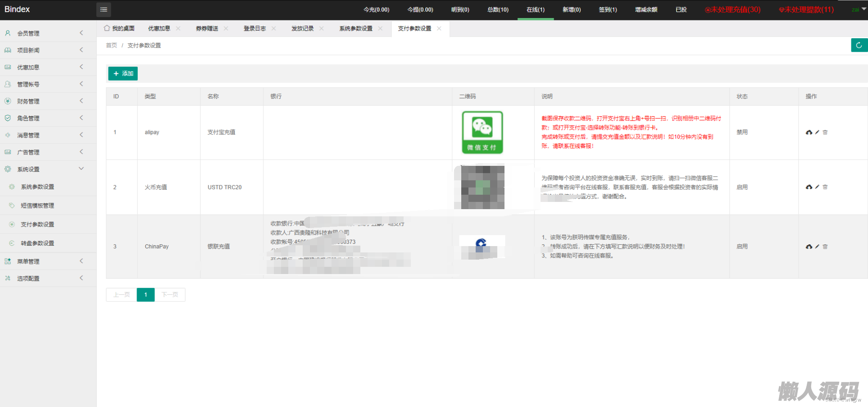
Task: Click page 1 pagination button
Action: pyautogui.click(x=145, y=295)
